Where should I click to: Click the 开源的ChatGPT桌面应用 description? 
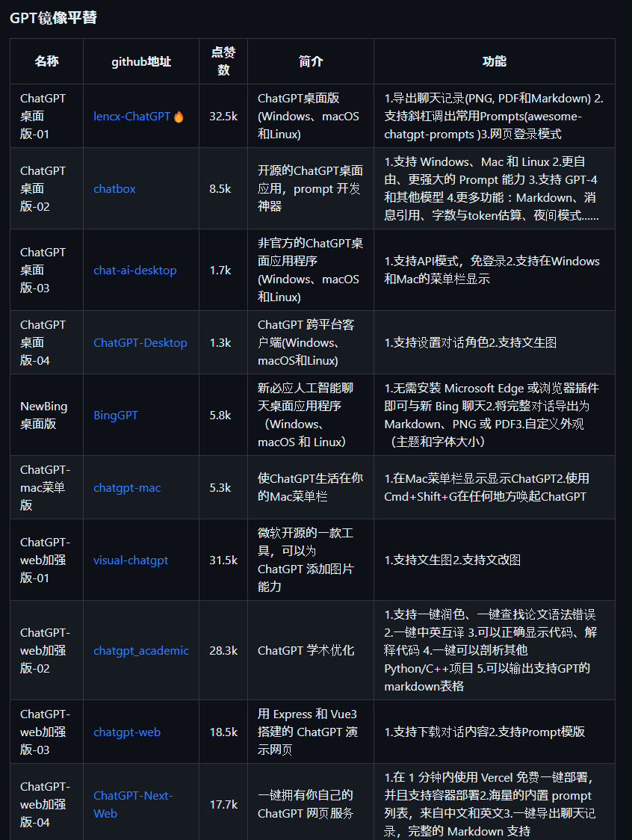(310, 188)
